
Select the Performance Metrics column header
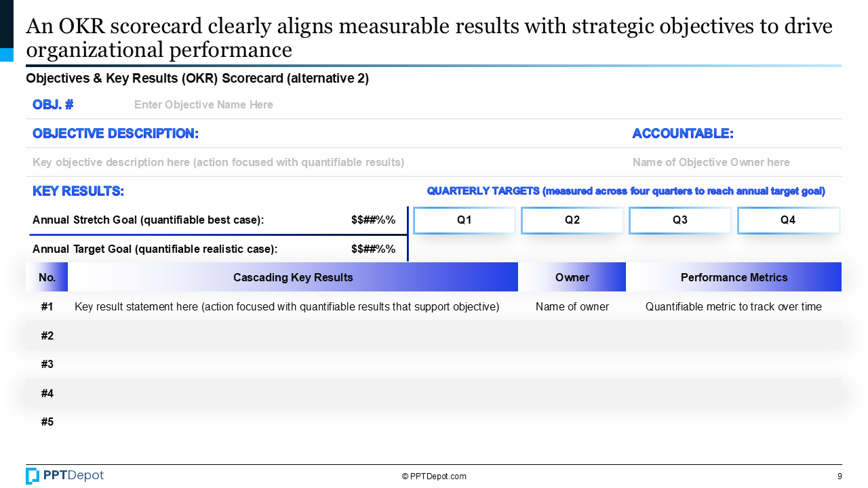[x=734, y=277]
